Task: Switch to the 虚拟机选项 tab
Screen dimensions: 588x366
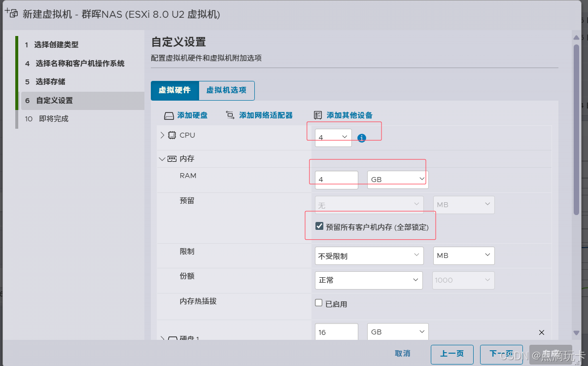Action: pyautogui.click(x=227, y=90)
